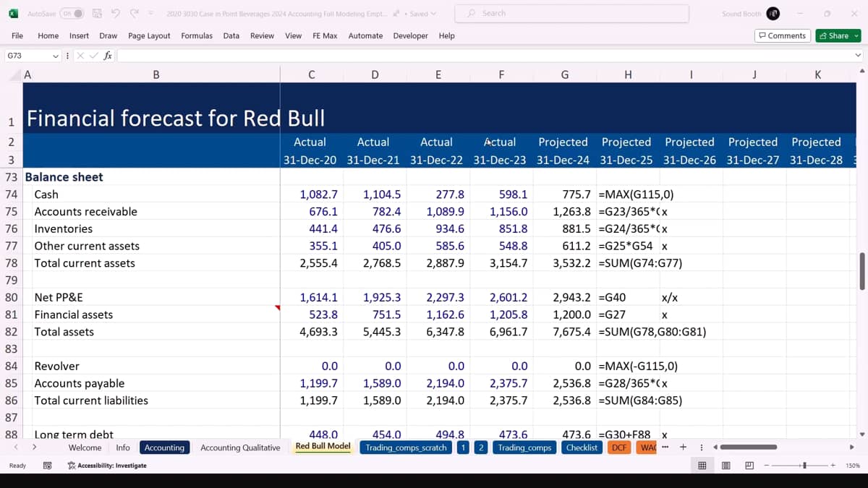Select the Accounts payable label

pyautogui.click(x=80, y=383)
